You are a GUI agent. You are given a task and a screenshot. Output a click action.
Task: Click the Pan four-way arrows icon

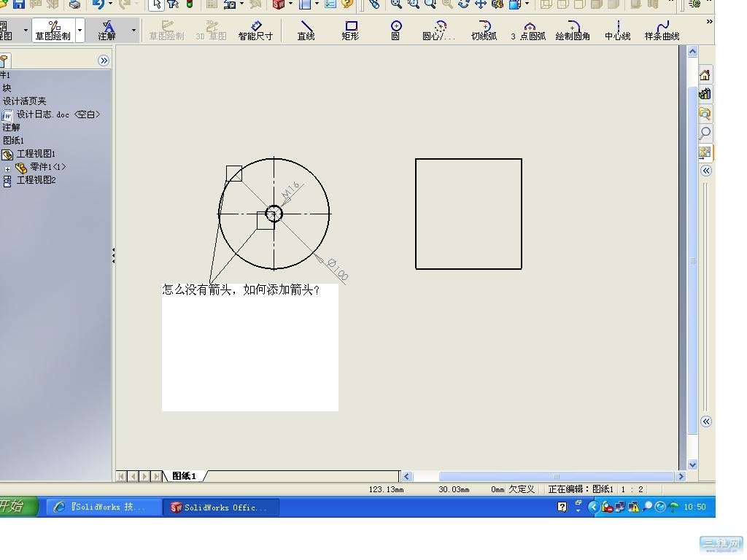[x=480, y=4]
